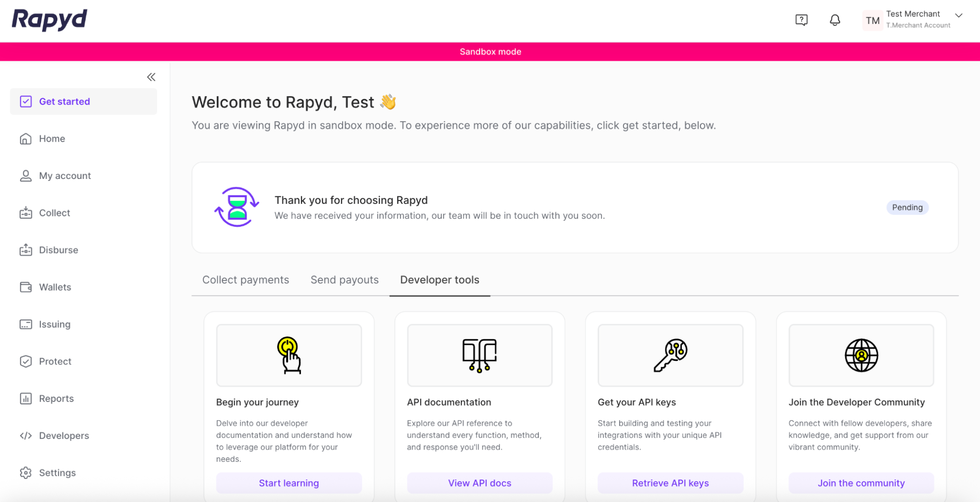Click Retrieve API keys
Viewport: 980px width, 502px height.
pos(670,483)
